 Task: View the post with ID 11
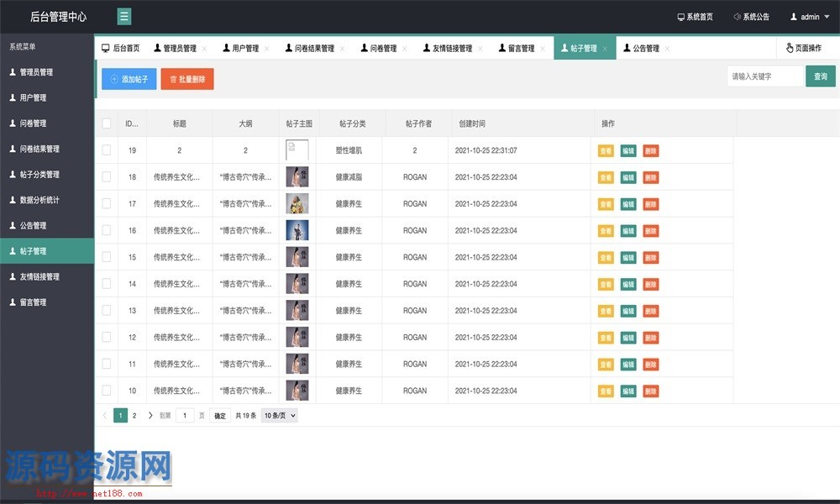tap(606, 365)
